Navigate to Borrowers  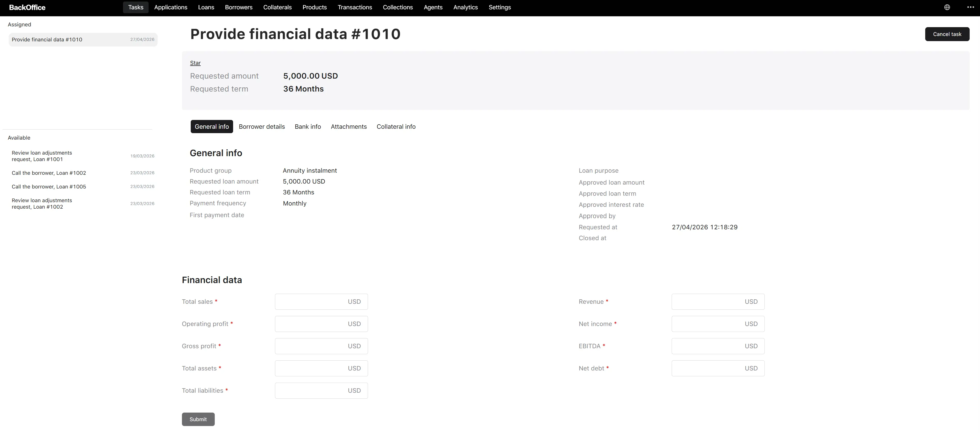click(239, 7)
